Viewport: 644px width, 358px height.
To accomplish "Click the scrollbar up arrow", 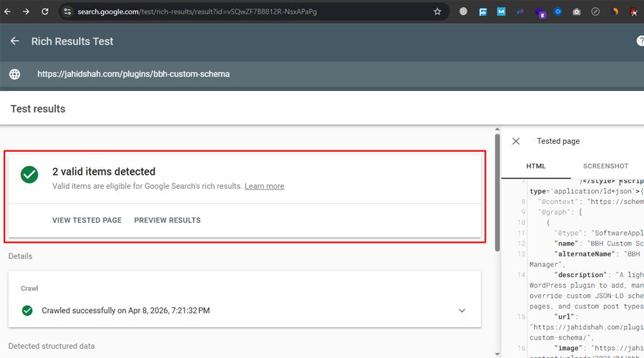I will 497,130.
